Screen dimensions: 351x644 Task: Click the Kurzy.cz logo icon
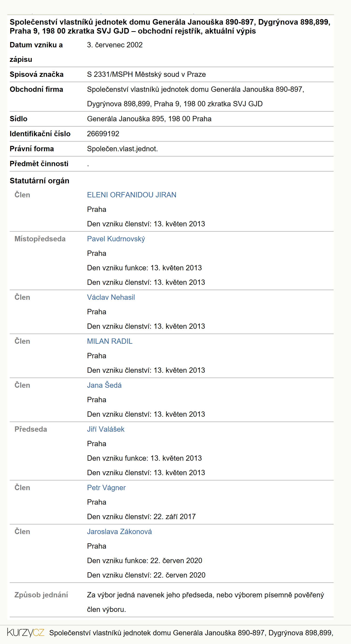pyautogui.click(x=26, y=632)
